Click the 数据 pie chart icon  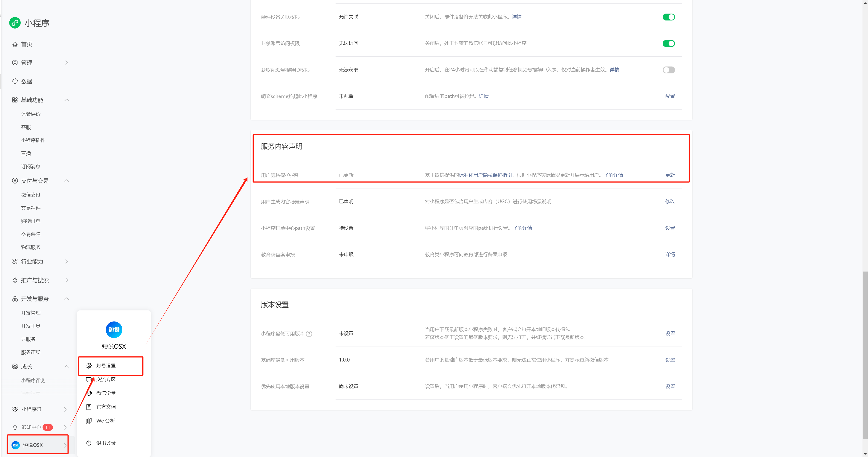[x=15, y=81]
